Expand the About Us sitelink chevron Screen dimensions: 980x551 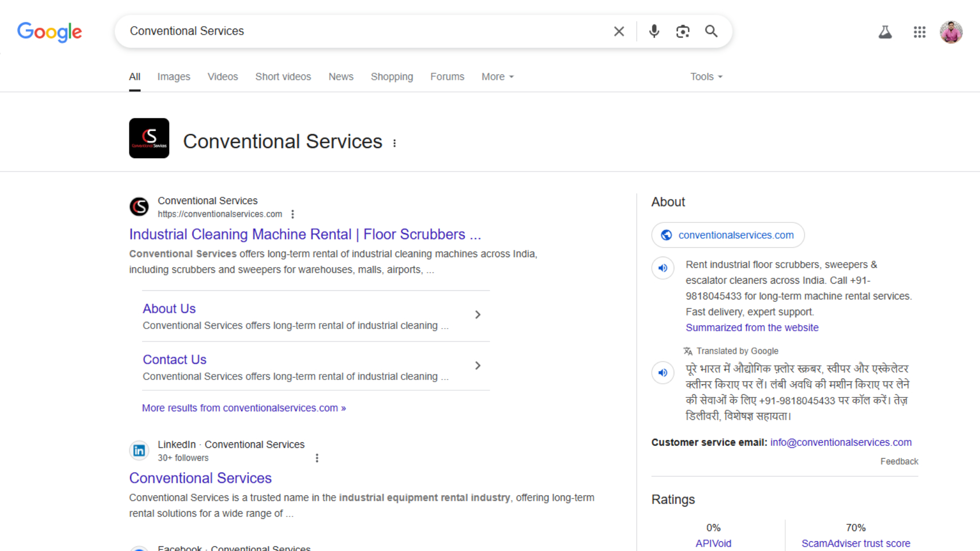pyautogui.click(x=478, y=315)
